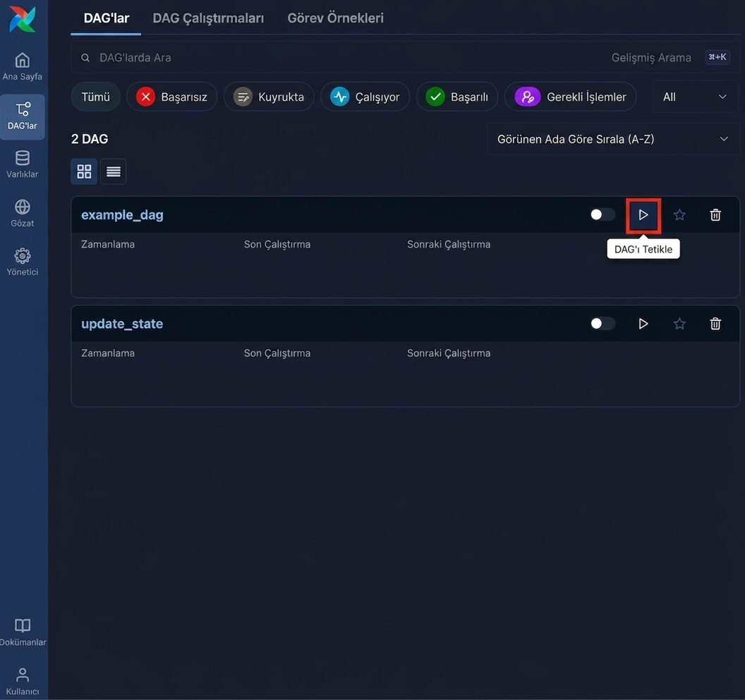Filter by Başarısız status
The width and height of the screenshot is (745, 700).
pyautogui.click(x=172, y=97)
